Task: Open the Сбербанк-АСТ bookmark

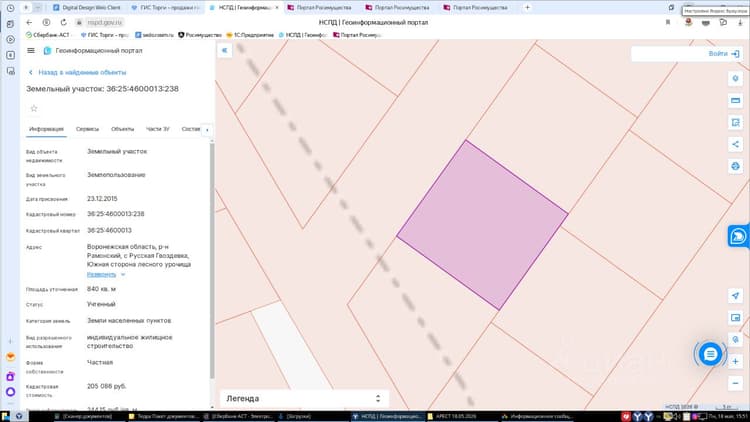Action: coord(48,35)
